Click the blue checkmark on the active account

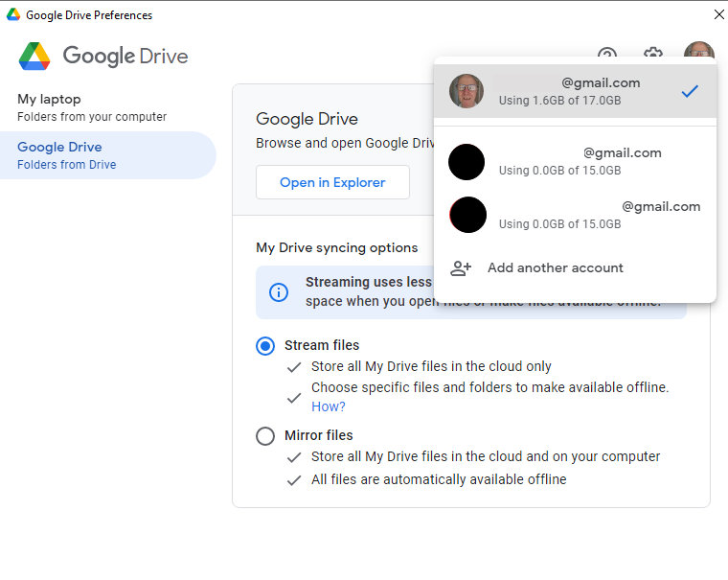pos(690,91)
